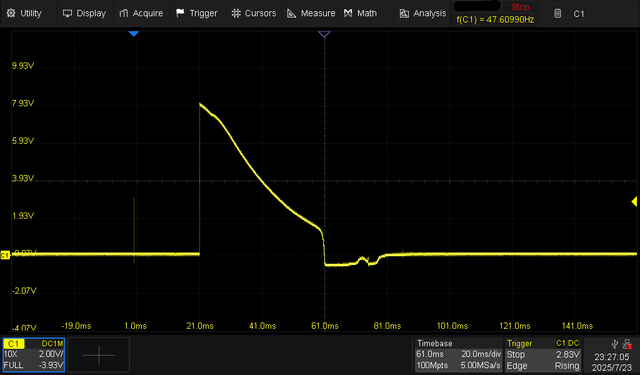Click the network disconnected status icon

628,345
